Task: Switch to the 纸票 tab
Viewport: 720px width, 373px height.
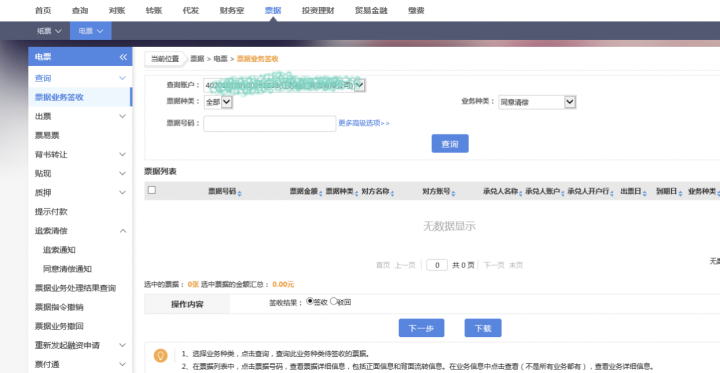Action: (x=49, y=31)
